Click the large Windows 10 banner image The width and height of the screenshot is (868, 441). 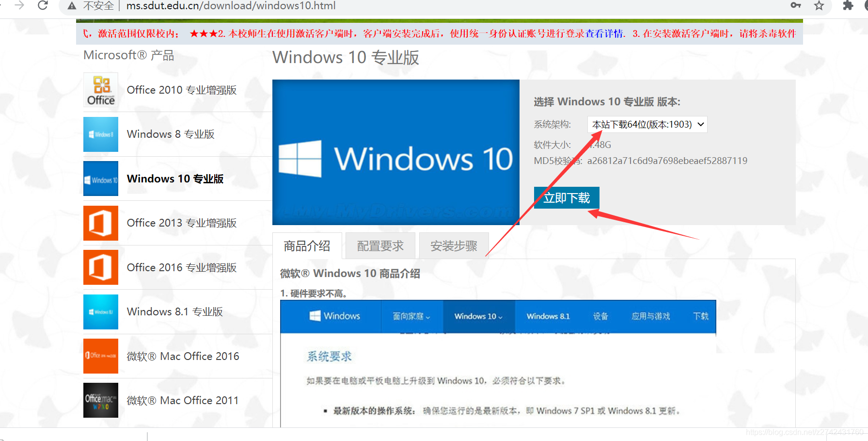(396, 152)
